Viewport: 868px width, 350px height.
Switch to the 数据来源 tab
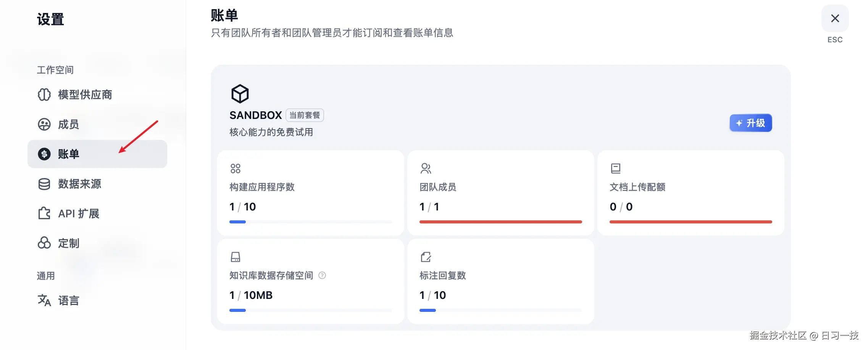[79, 184]
